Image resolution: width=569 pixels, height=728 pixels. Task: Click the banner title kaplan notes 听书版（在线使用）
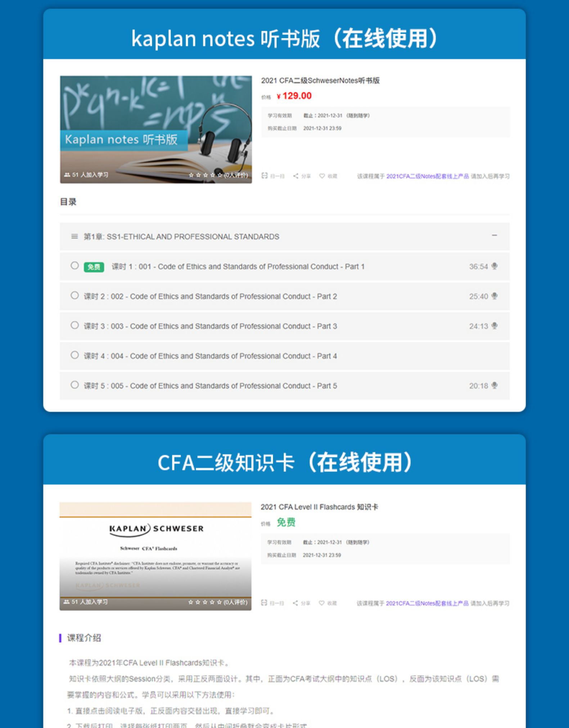coord(284,39)
